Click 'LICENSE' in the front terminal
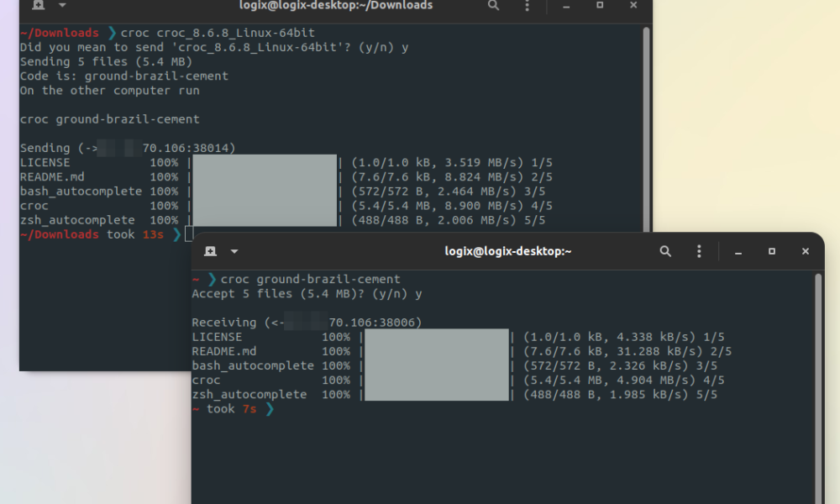Screen dimensions: 840x504 click(217, 337)
